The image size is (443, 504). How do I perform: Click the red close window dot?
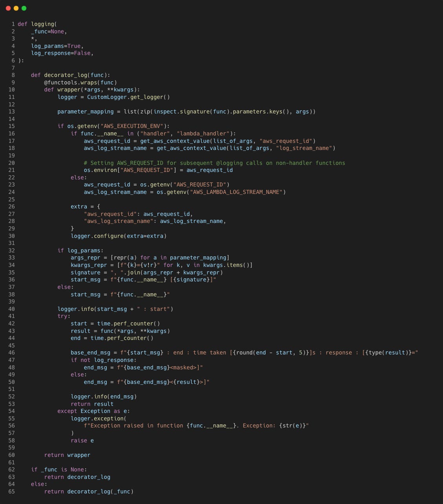(8, 8)
